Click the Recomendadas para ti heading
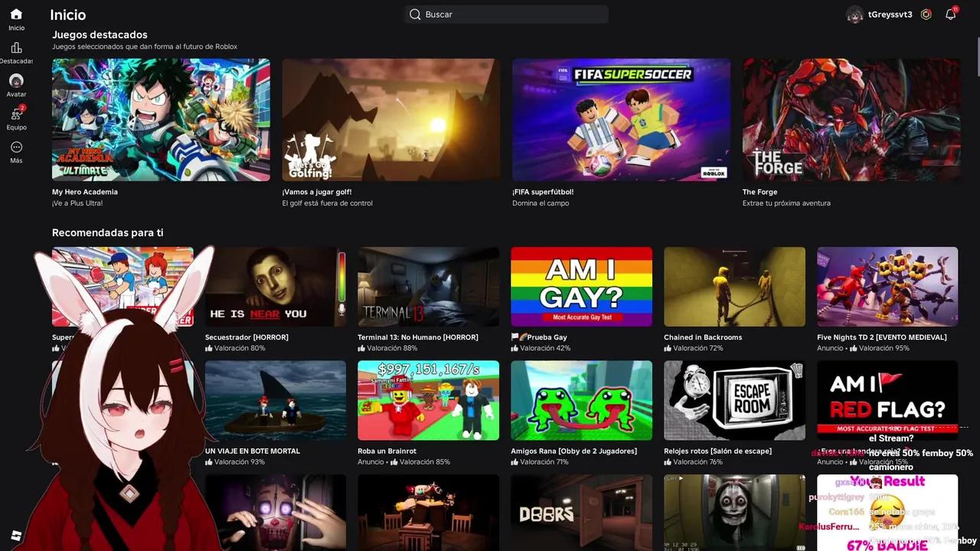Screen dimensions: 980x551 (x=108, y=233)
